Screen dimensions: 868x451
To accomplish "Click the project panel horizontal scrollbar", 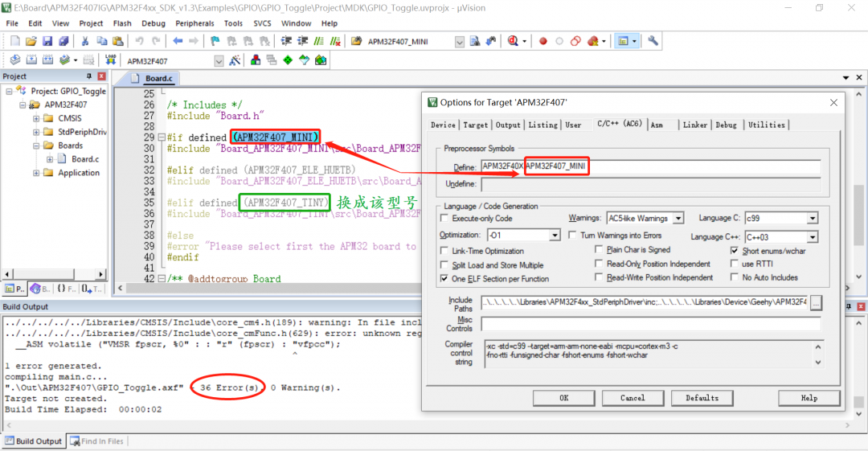I will pyautogui.click(x=55, y=273).
